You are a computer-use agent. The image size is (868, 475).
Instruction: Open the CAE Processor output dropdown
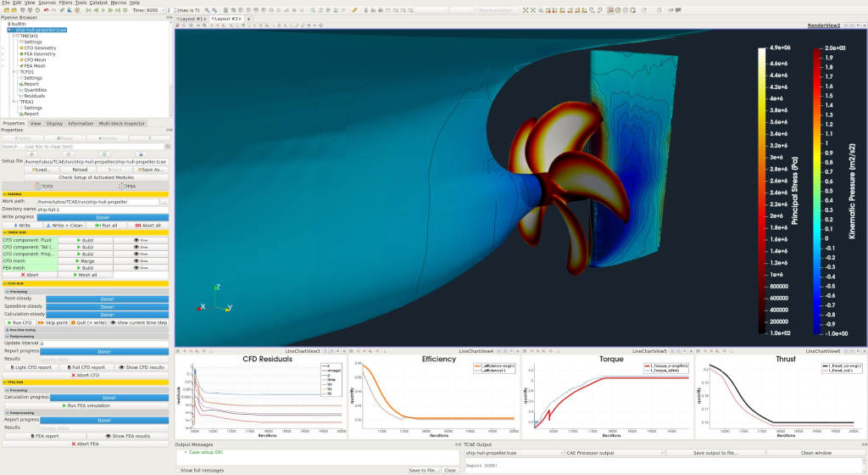point(615,453)
